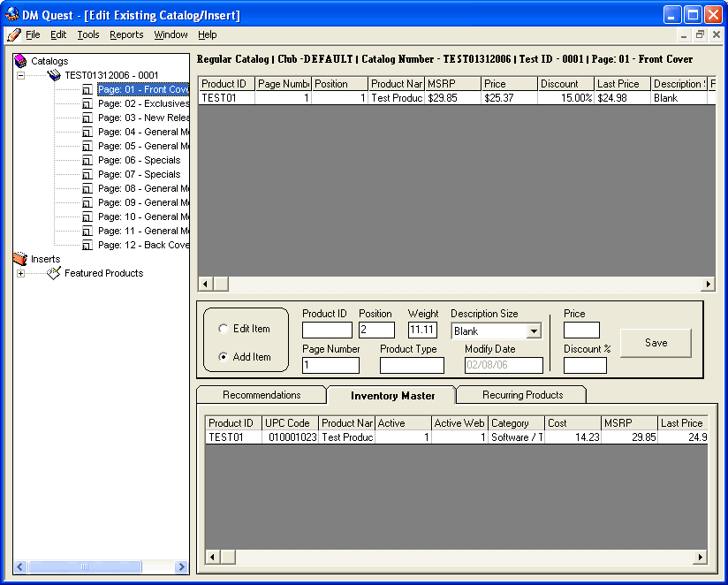Click the Page Number input field

330,365
